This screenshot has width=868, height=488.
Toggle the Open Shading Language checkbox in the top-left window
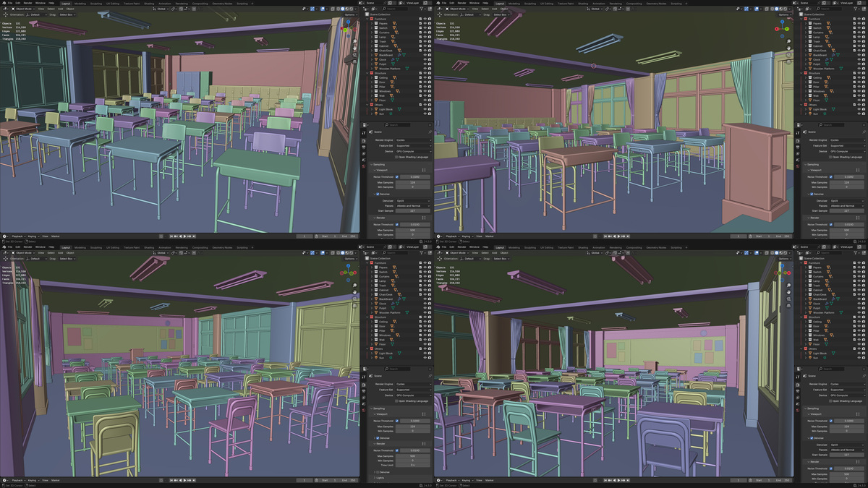(396, 157)
